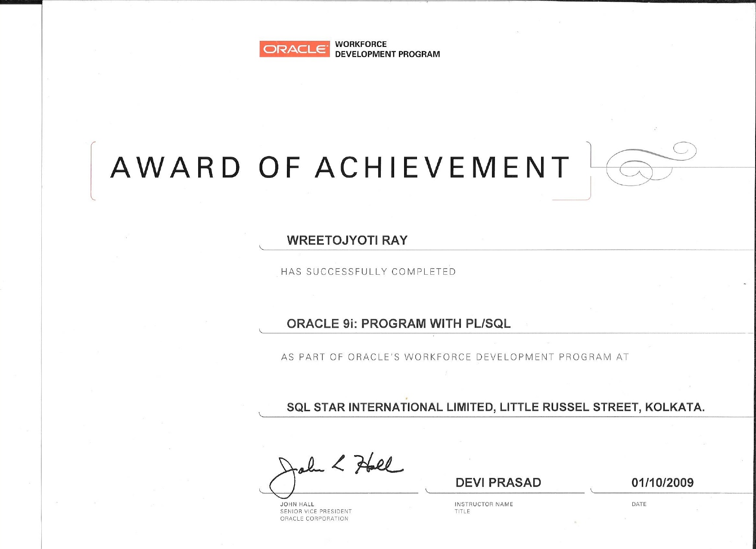The height and width of the screenshot is (549, 756).
Task: Select course title "ORACLE 9i: PROGRAM WITH PL/SQL"
Action: point(399,324)
